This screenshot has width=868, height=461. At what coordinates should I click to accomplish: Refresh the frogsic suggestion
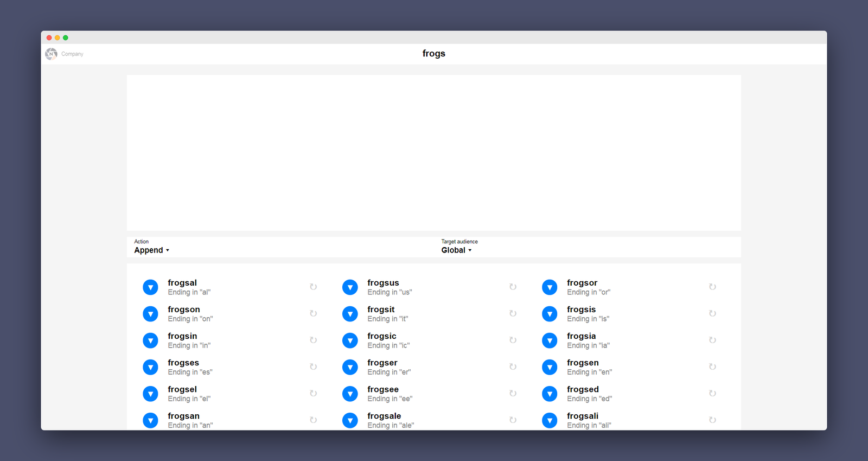click(x=513, y=340)
